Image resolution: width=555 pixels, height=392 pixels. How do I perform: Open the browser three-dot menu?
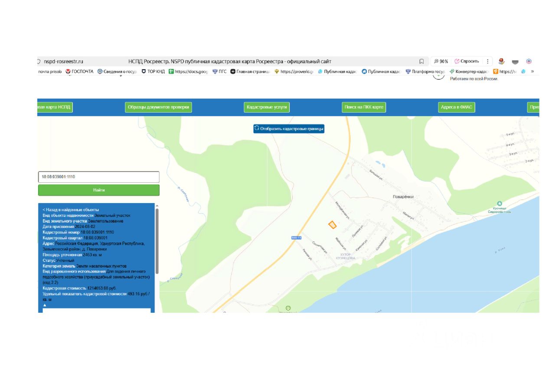[488, 62]
